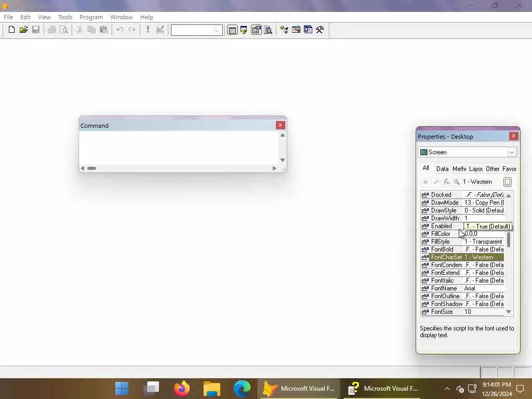The width and height of the screenshot is (532, 399).
Task: Click the New file toolbar icon
Action: 11,30
